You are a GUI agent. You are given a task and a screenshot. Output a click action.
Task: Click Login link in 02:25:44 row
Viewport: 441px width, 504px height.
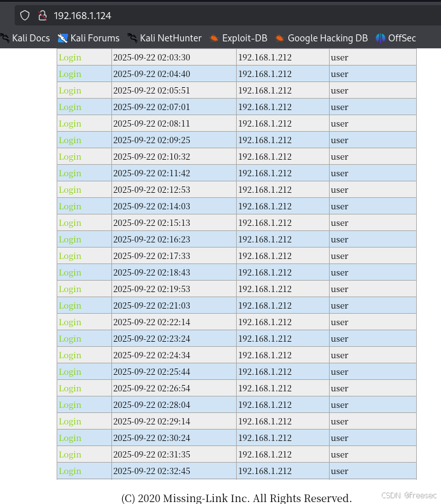point(70,372)
